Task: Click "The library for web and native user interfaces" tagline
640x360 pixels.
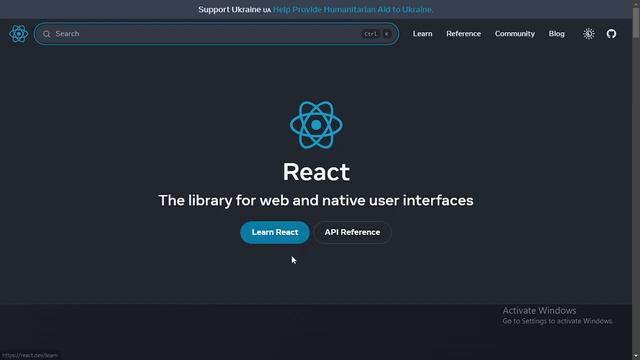Action: click(316, 200)
